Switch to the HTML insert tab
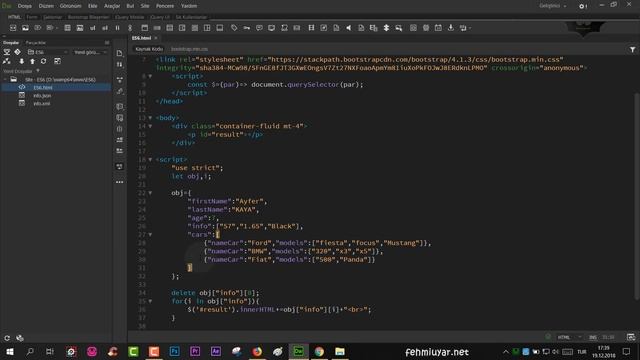 (x=14, y=17)
